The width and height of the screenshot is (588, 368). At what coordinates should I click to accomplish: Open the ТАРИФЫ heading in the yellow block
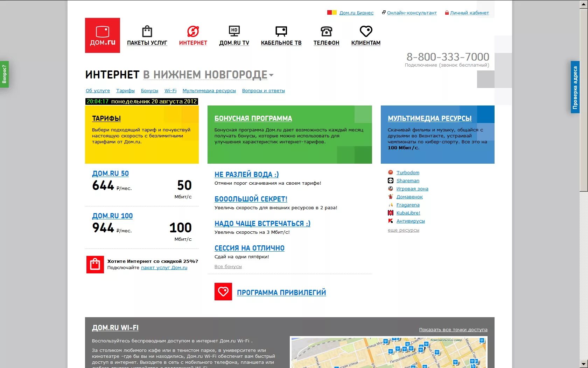(106, 118)
